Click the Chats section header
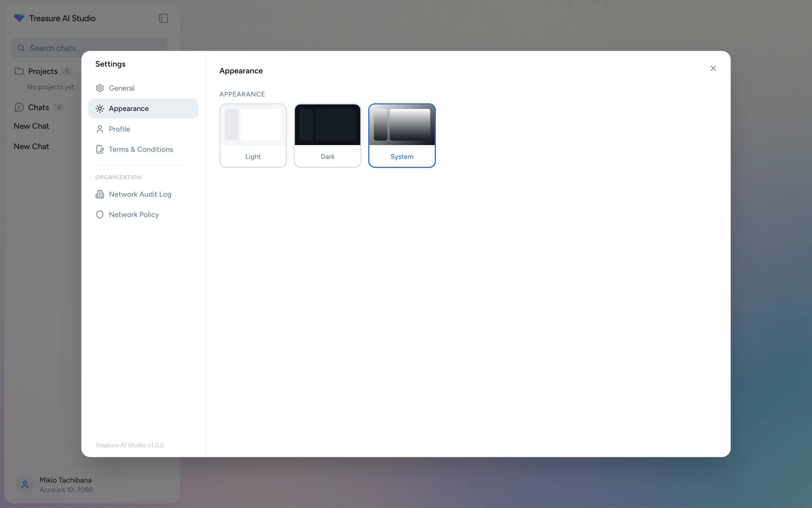 (x=39, y=108)
